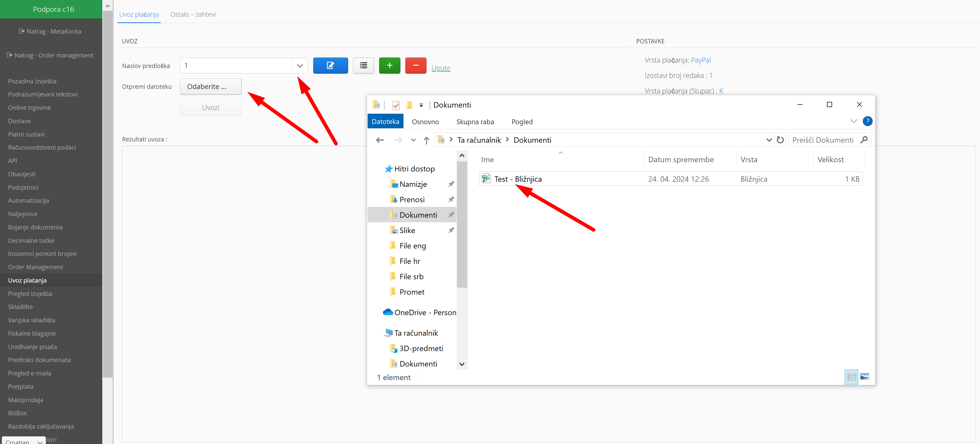Click the green plus add button
The height and width of the screenshot is (444, 980).
pyautogui.click(x=389, y=65)
